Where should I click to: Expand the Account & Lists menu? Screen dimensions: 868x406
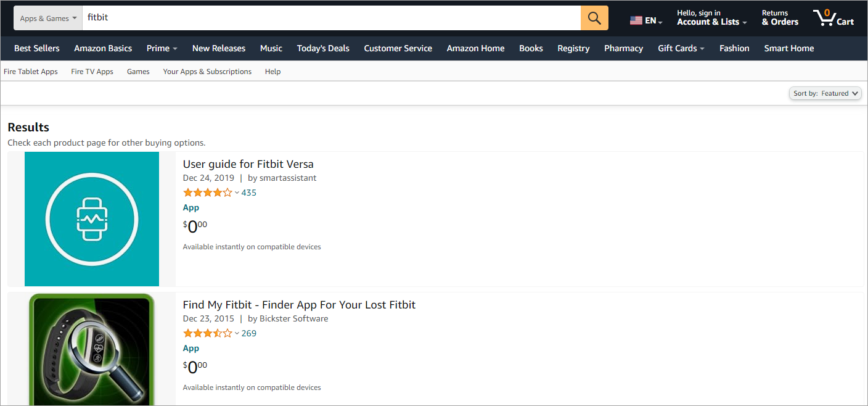[711, 18]
